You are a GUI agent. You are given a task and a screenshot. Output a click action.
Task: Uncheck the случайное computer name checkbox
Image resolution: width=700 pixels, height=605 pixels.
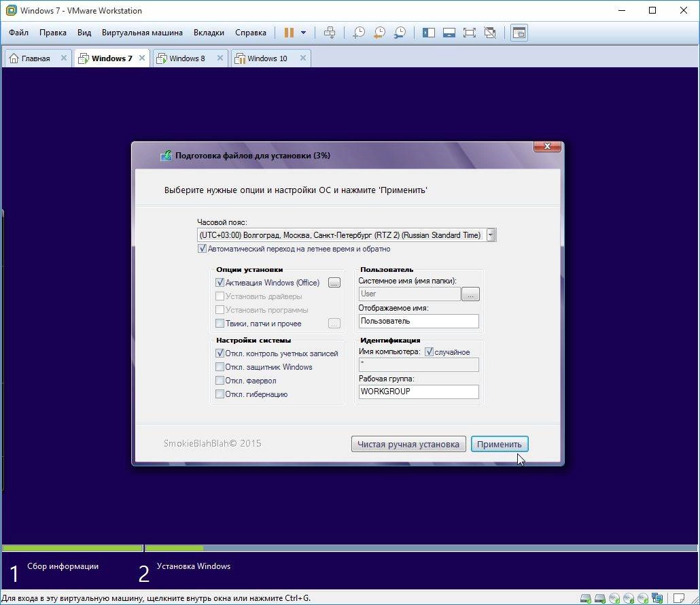coord(429,352)
